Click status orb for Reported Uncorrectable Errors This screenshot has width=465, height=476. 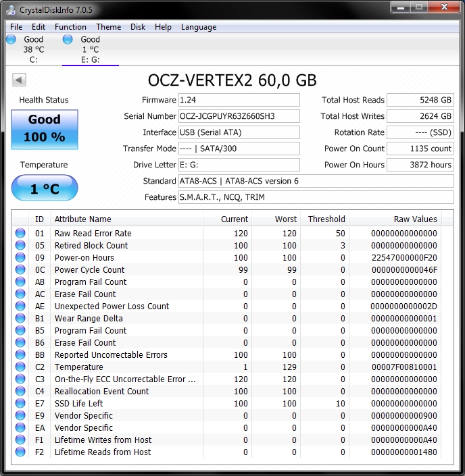(x=20, y=354)
